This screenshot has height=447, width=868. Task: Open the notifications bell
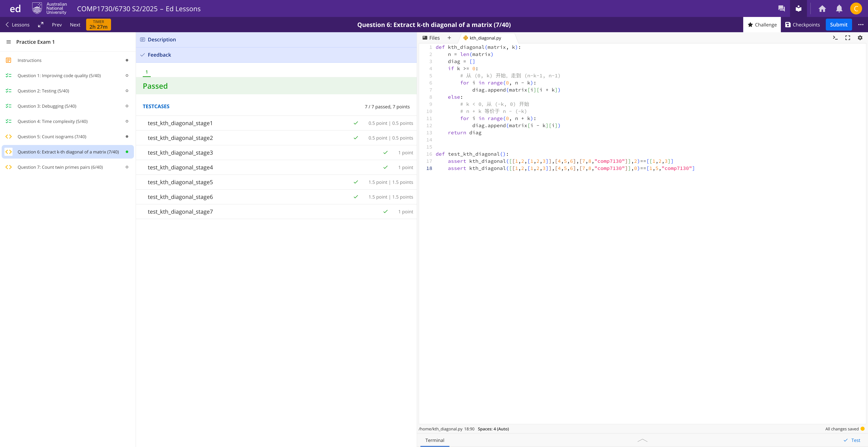point(839,9)
